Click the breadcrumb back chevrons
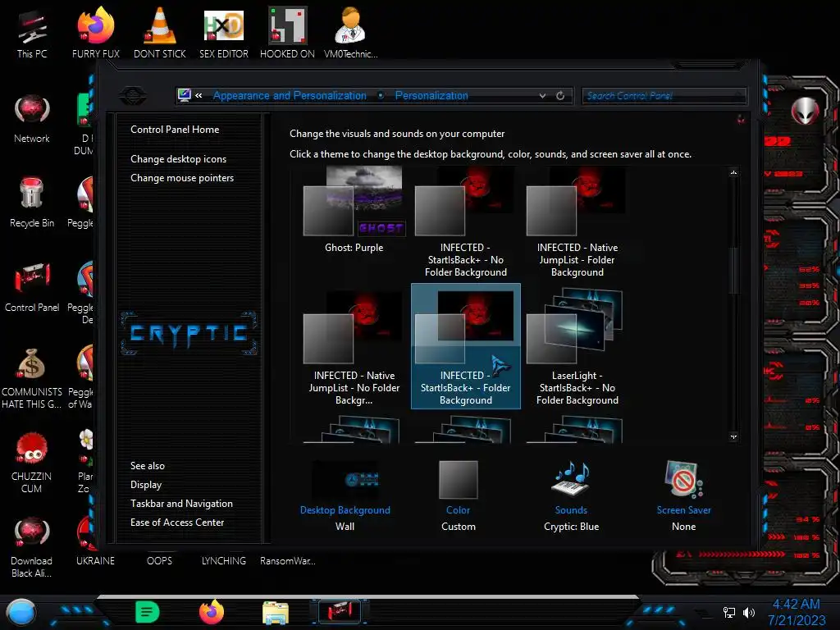 [x=199, y=95]
